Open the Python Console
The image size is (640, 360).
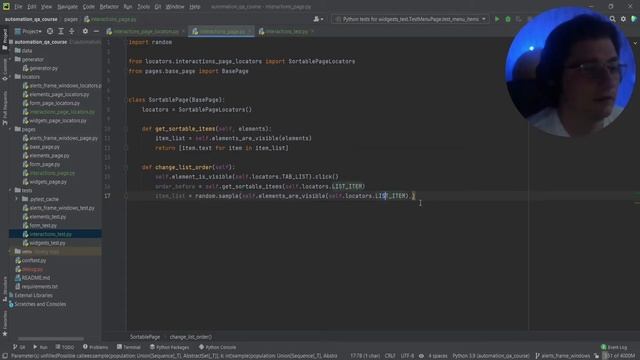(x=218, y=347)
